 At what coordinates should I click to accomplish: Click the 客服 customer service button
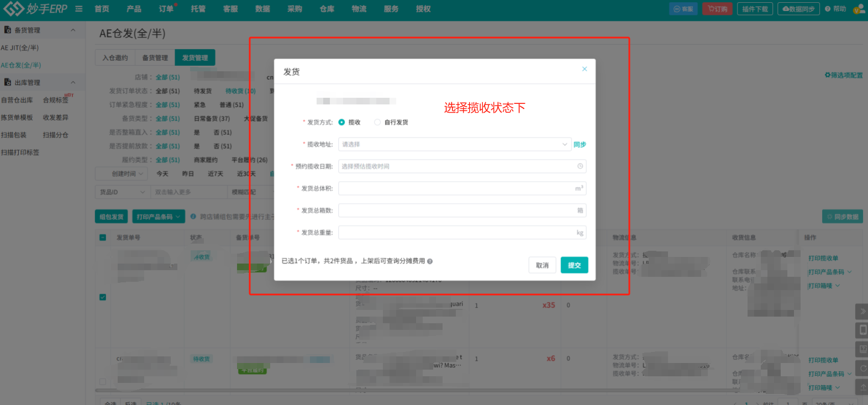tap(683, 9)
